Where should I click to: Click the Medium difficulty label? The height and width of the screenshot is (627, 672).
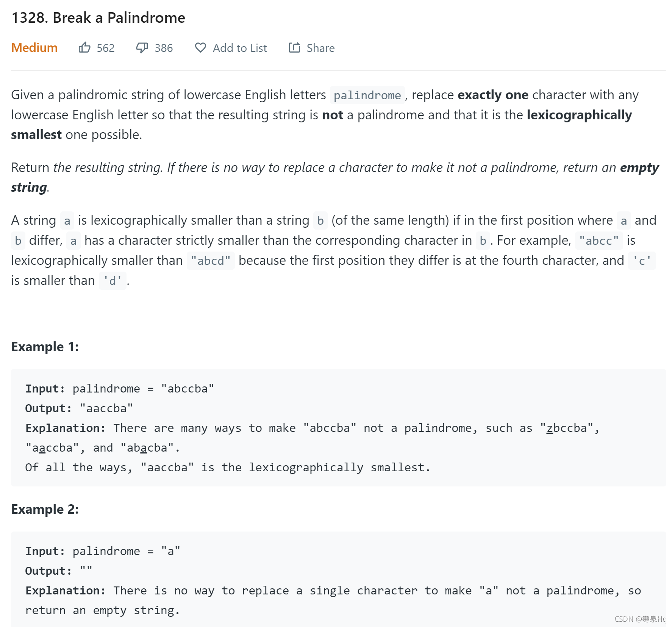[34, 48]
